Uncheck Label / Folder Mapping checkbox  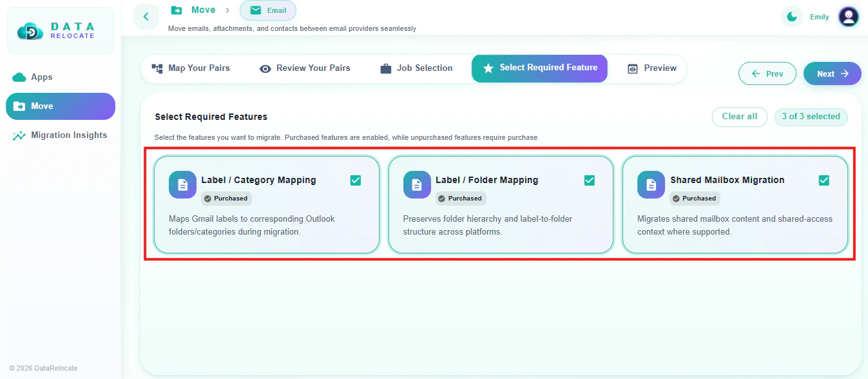[x=590, y=180]
